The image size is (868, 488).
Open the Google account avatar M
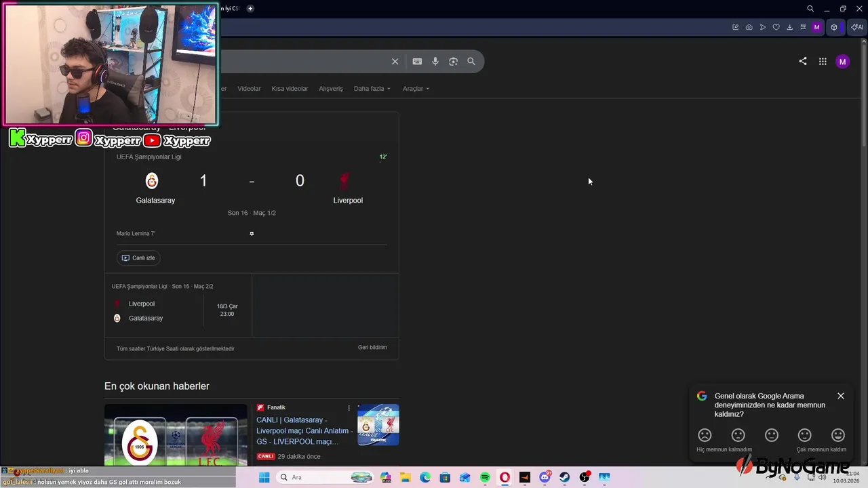(x=842, y=62)
